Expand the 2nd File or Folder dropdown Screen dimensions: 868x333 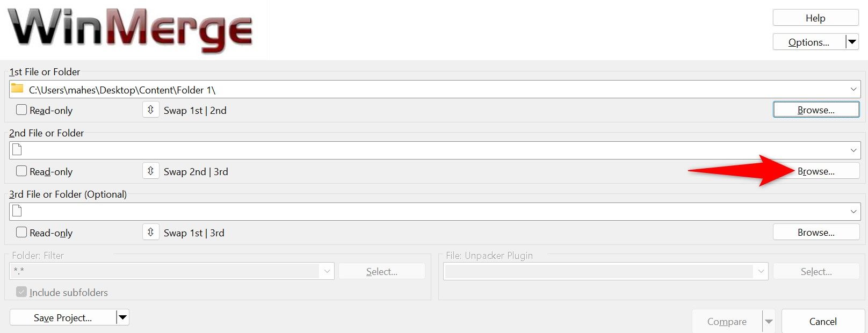click(853, 150)
